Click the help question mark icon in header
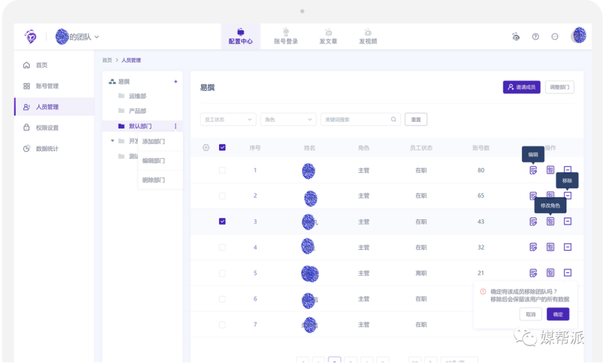The height and width of the screenshot is (364, 604). point(535,37)
